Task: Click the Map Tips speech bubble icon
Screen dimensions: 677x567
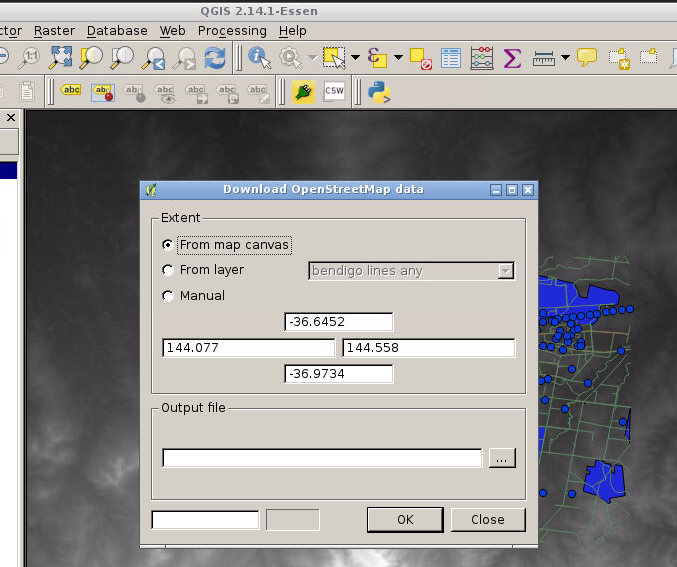Action: (x=587, y=57)
